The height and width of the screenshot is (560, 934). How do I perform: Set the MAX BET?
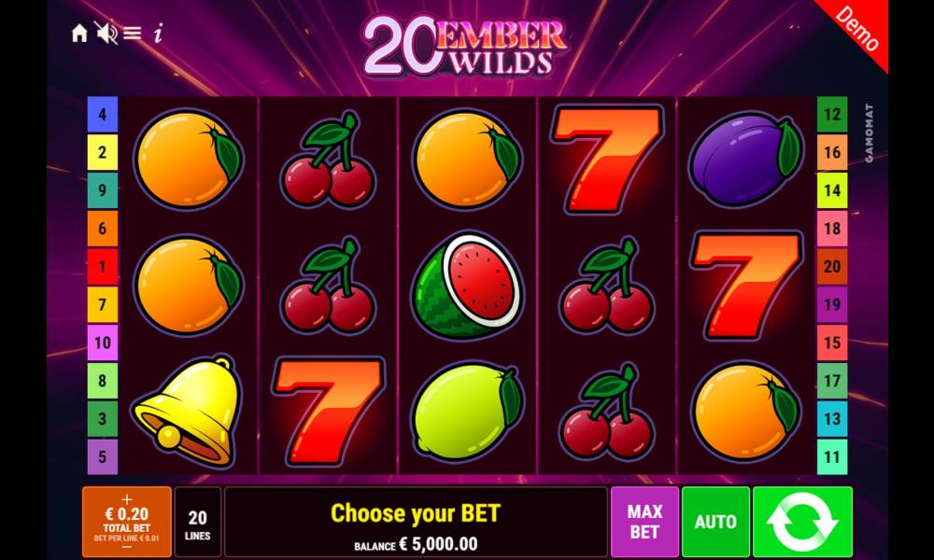(644, 522)
